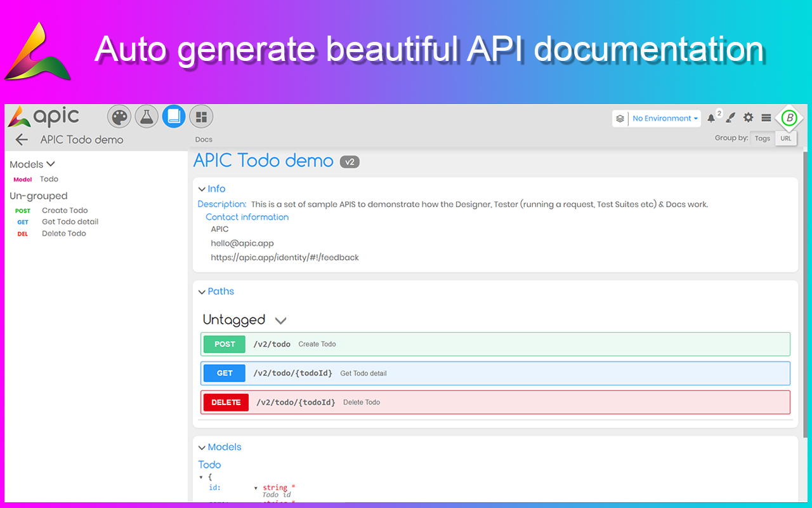The height and width of the screenshot is (508, 812).
Task: Collapse the Info section
Action: coord(202,189)
